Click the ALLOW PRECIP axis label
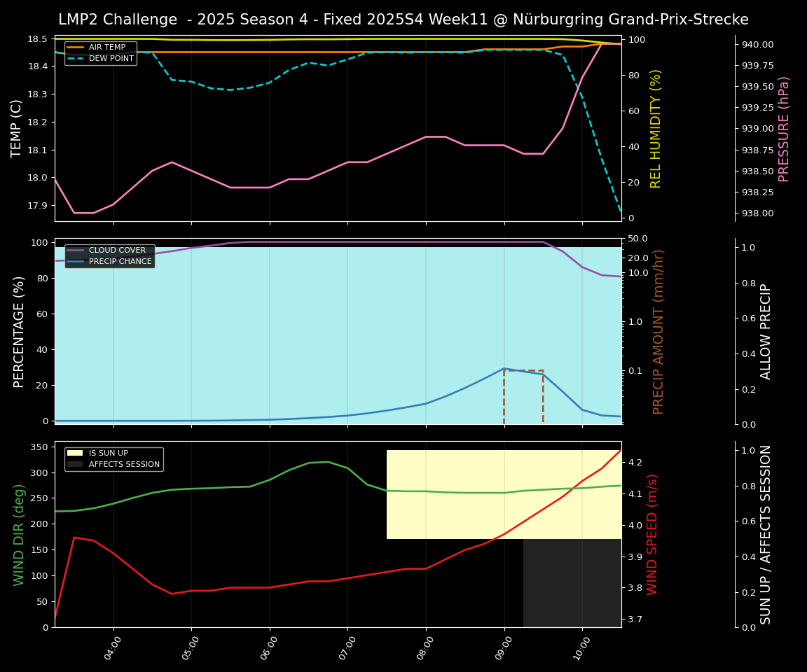 [x=766, y=331]
